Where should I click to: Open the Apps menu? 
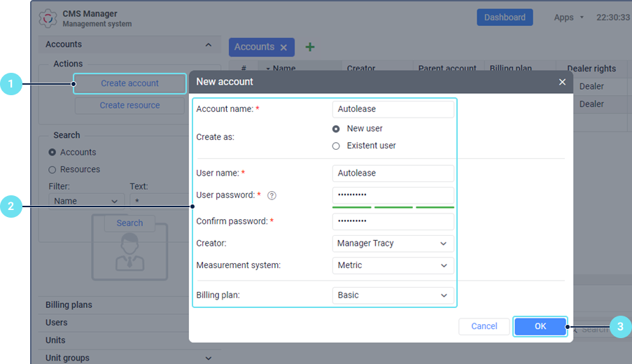click(568, 17)
